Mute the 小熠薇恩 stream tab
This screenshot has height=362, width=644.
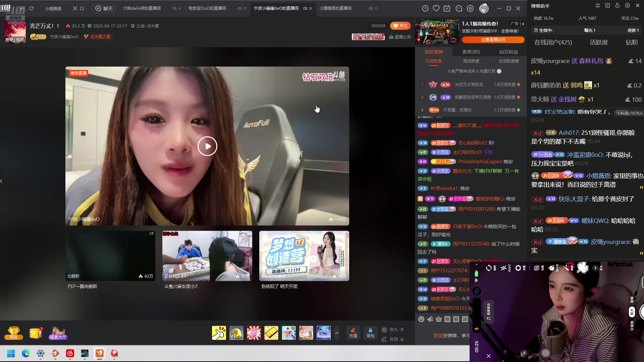pos(370,8)
